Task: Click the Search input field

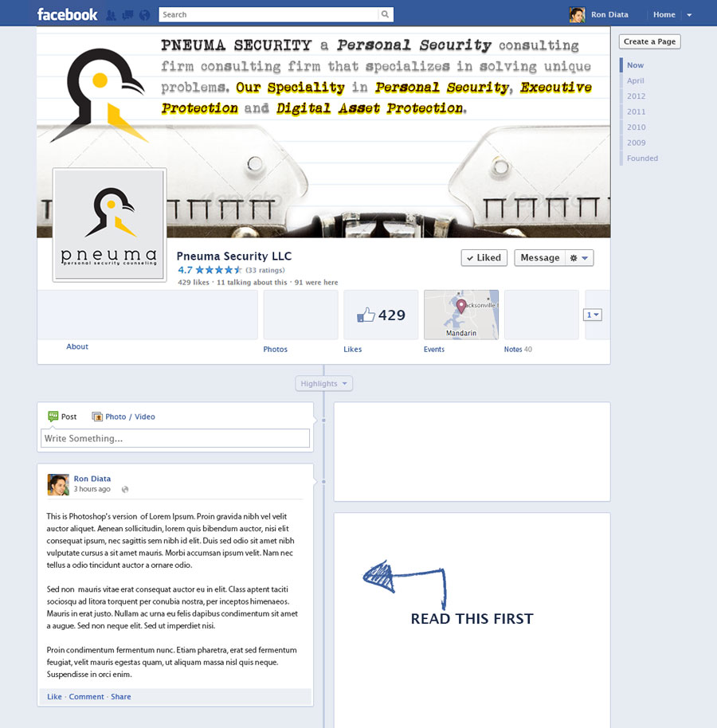Action: point(269,14)
